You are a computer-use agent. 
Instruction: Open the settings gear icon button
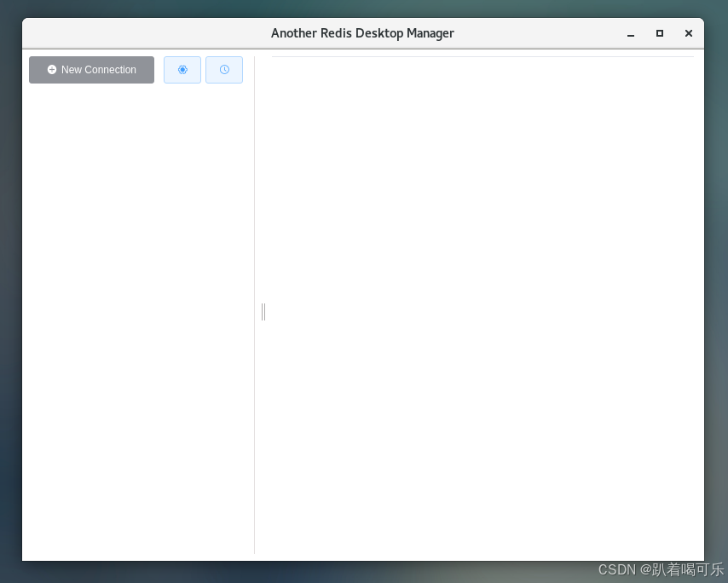click(x=182, y=70)
